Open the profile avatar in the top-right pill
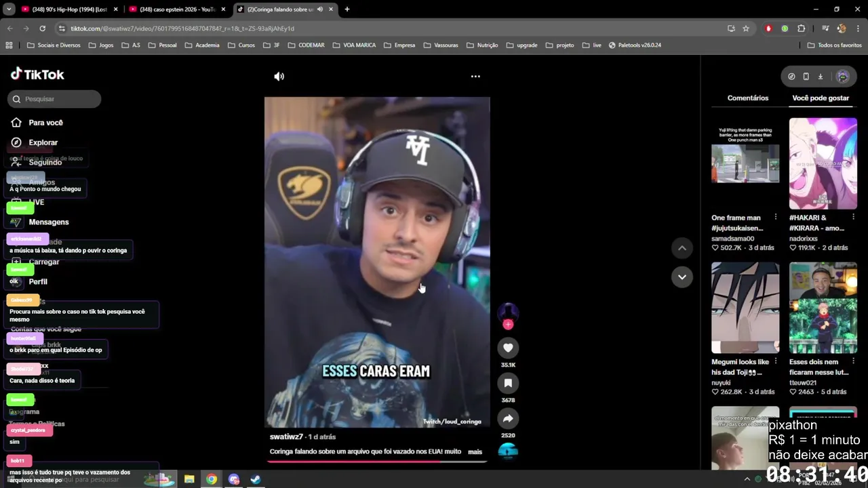This screenshot has width=868, height=488. (x=842, y=77)
